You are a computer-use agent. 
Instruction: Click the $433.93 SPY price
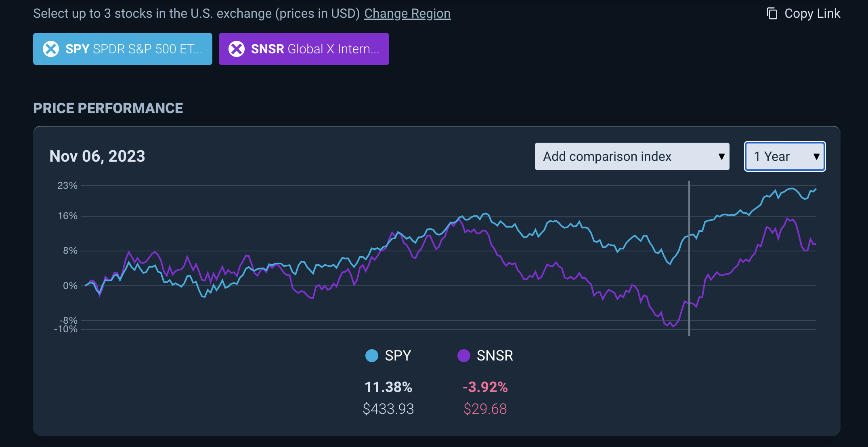388,409
